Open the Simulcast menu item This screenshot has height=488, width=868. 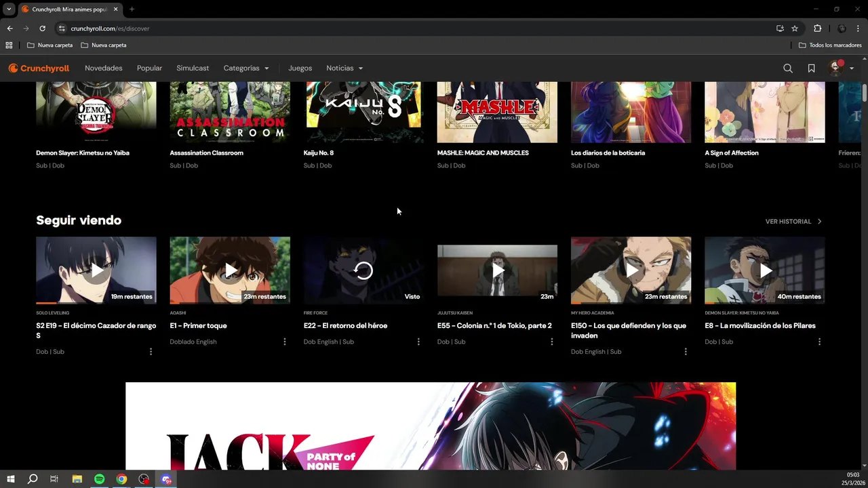(x=193, y=68)
